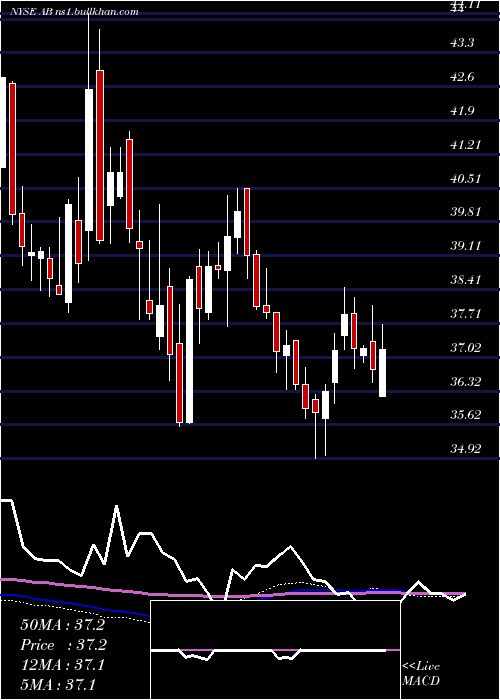Select the 42.6 price axis label

click(462, 77)
